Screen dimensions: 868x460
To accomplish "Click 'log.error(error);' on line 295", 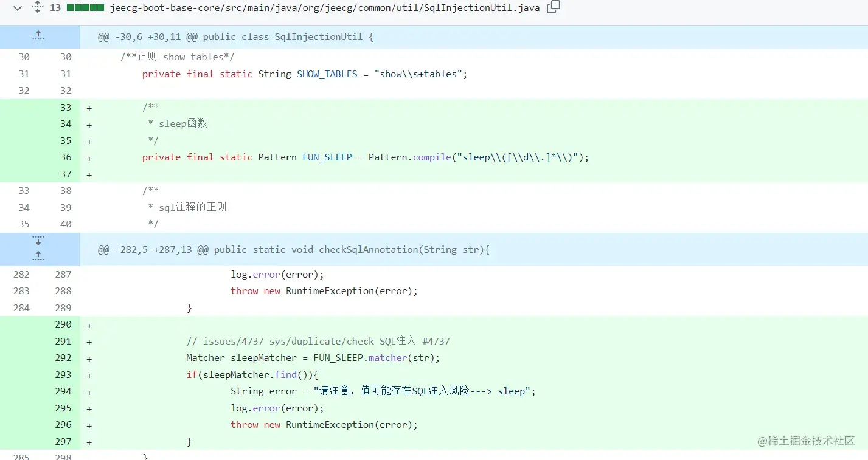I will [277, 408].
